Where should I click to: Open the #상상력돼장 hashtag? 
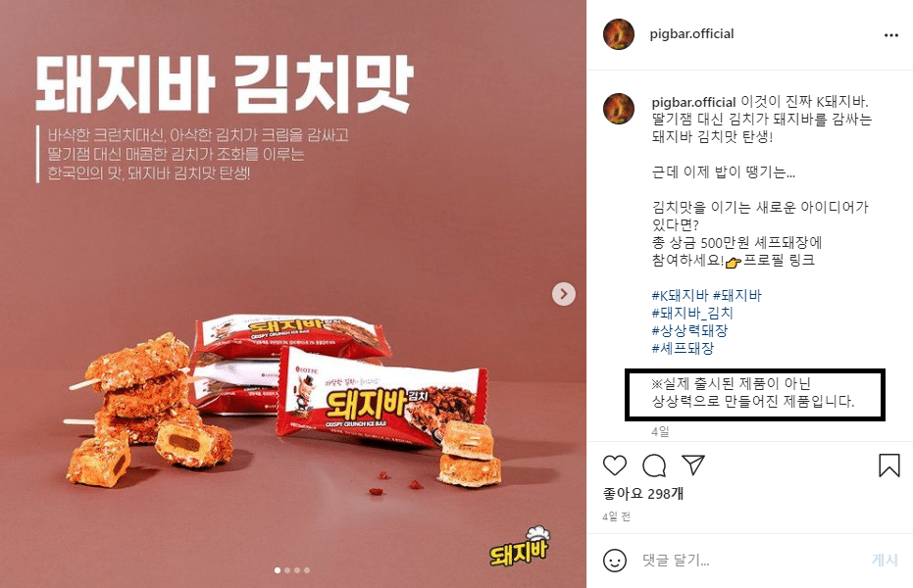[689, 330]
